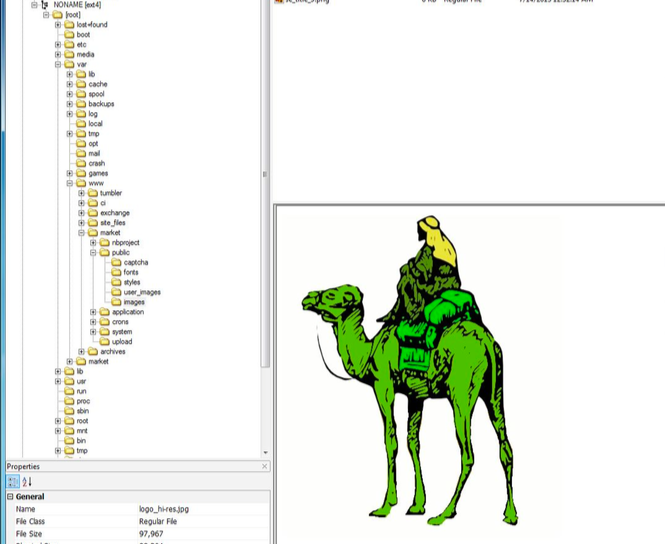Click the tree pane vertical scrollbar

coord(265,200)
